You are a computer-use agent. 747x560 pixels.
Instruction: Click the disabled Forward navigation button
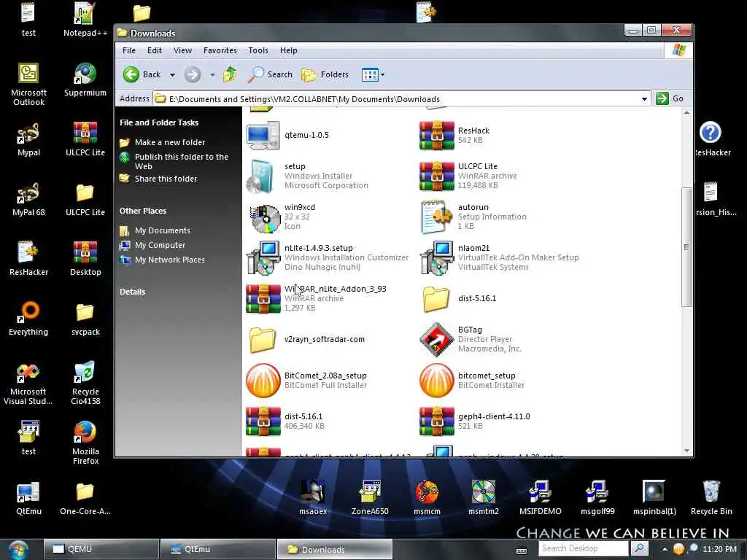(x=193, y=74)
